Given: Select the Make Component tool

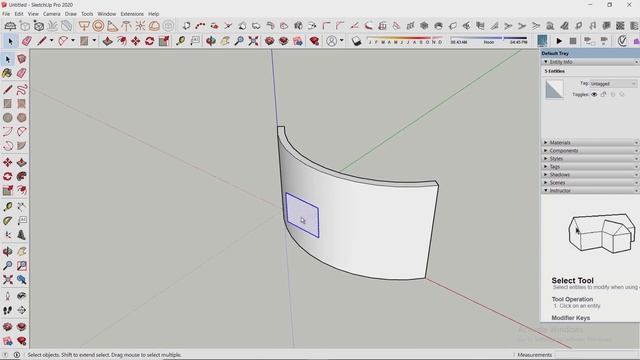Looking at the screenshot, I should (22, 59).
